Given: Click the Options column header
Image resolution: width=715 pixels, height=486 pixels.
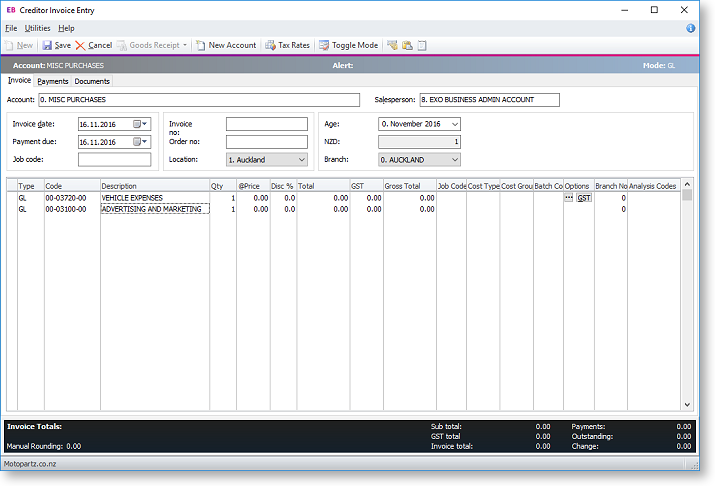Looking at the screenshot, I should pyautogui.click(x=579, y=186).
